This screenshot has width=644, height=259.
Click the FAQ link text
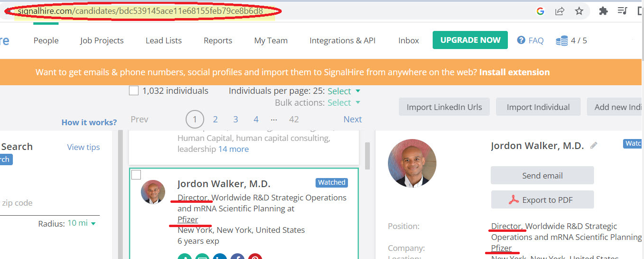[536, 40]
